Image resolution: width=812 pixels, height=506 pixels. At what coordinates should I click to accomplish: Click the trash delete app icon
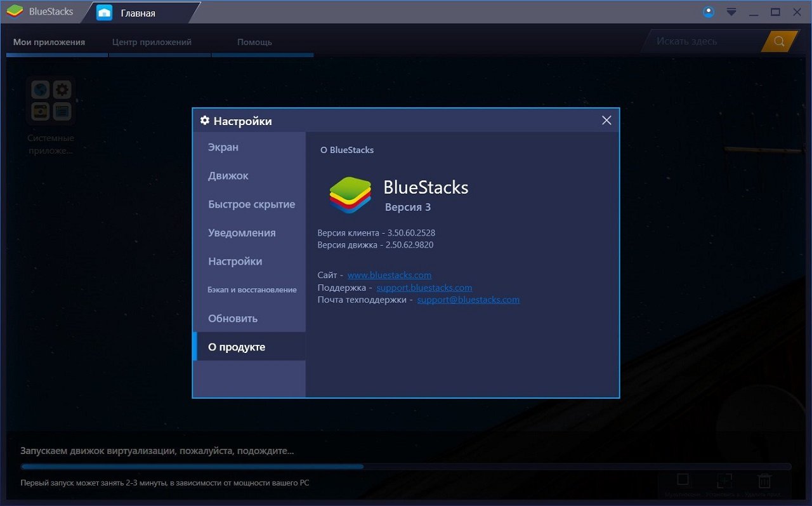(765, 481)
